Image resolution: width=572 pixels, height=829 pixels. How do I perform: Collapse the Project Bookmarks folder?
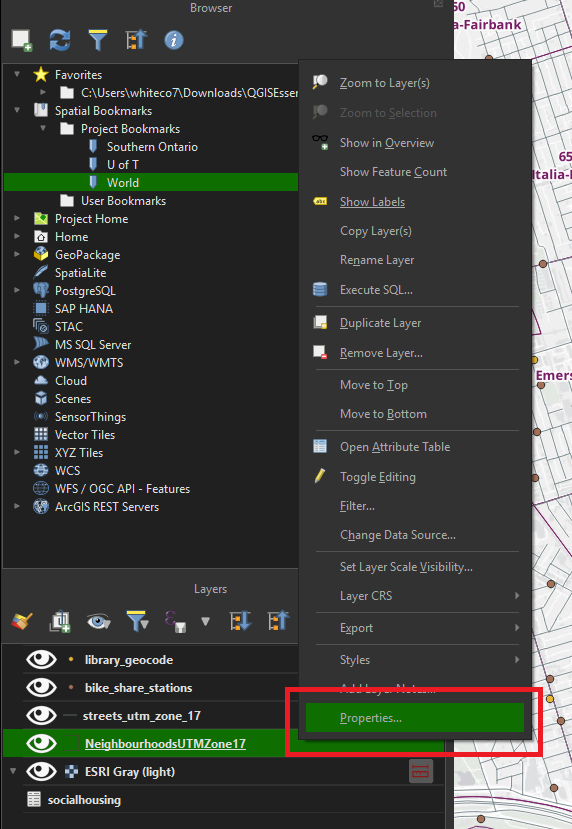pyautogui.click(x=43, y=128)
